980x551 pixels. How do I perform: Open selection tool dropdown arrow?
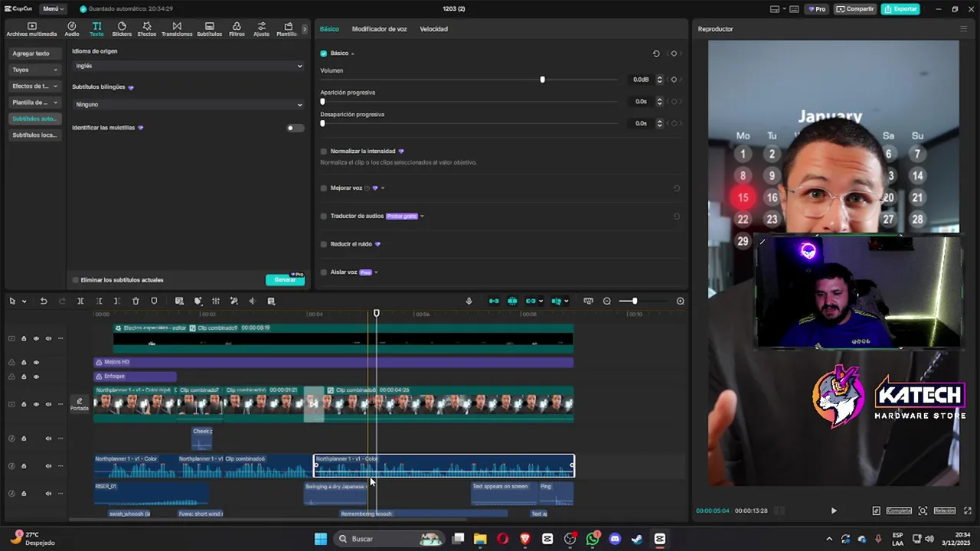coord(24,302)
